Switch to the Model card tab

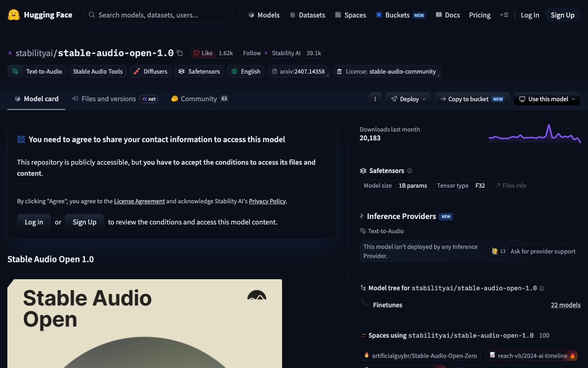click(36, 98)
